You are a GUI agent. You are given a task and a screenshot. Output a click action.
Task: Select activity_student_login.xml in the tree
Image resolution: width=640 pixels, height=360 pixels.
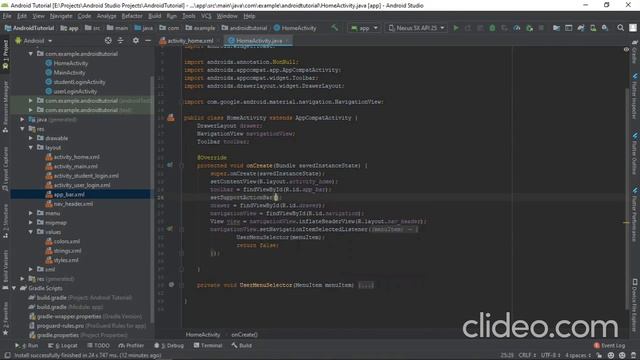pos(86,176)
